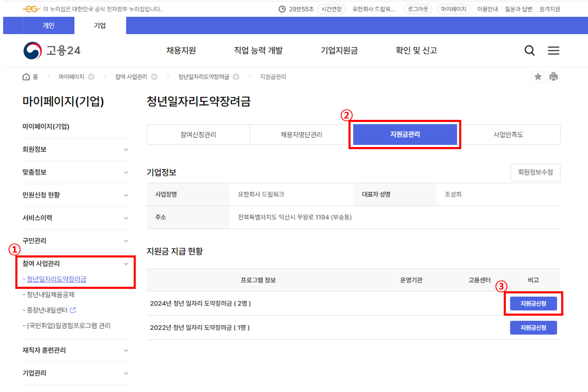This screenshot has width=588, height=392.
Task: Open the 원격지원 link
Action: pyautogui.click(x=550, y=9)
